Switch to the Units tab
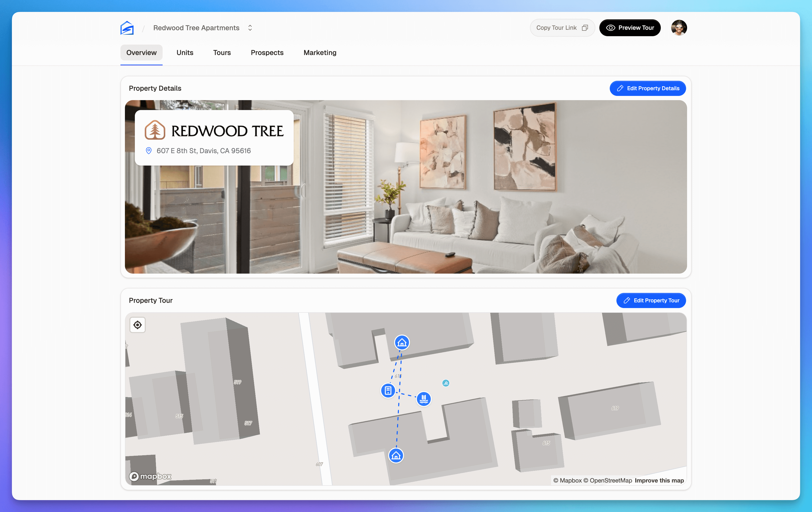 tap(185, 53)
